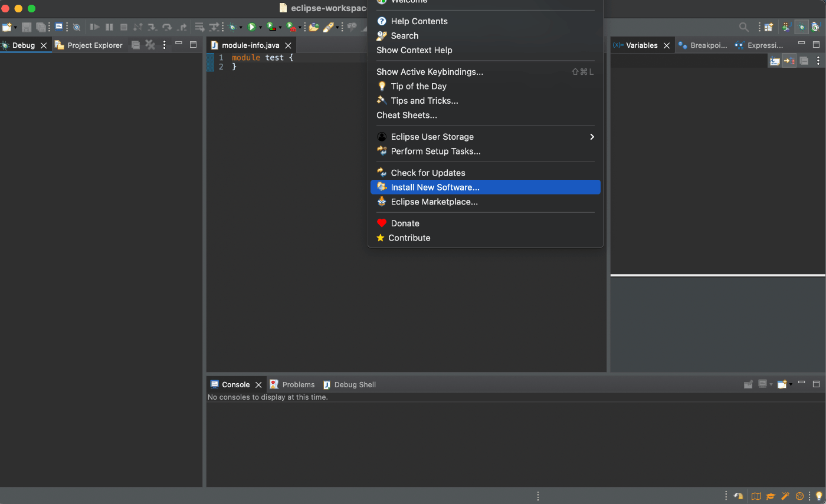This screenshot has height=504, width=826.
Task: Choose Show Active Keybindings menu item
Action: point(485,72)
